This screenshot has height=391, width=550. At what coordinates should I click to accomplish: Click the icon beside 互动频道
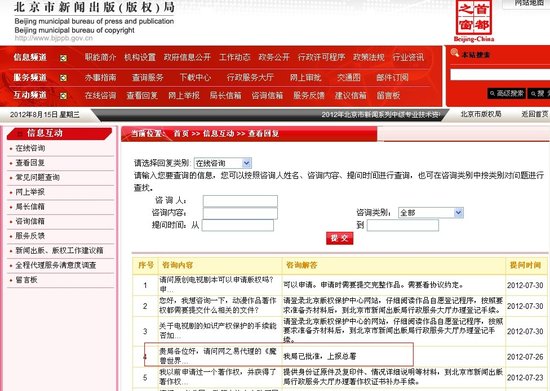(63, 95)
